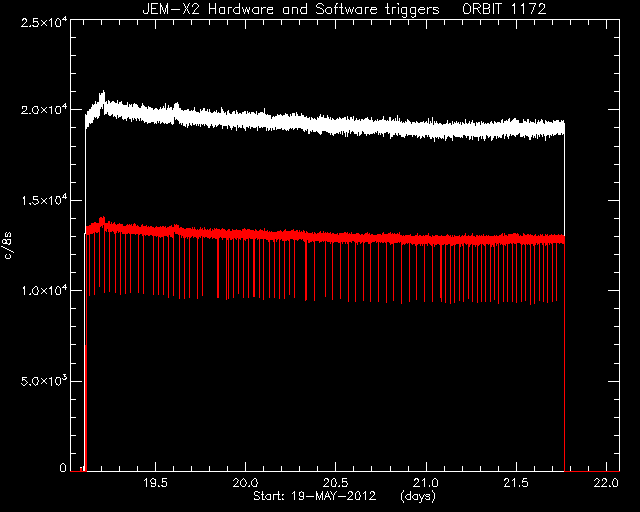The width and height of the screenshot is (640, 512).
Task: Click the words Hardware and Software triggers in the title
Action: coord(324,9)
